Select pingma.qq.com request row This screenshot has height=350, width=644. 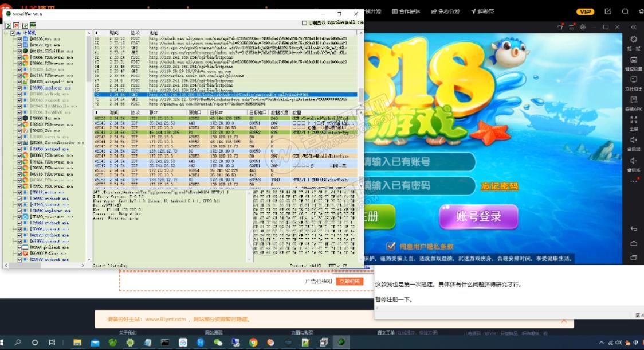pyautogui.click(x=226, y=104)
